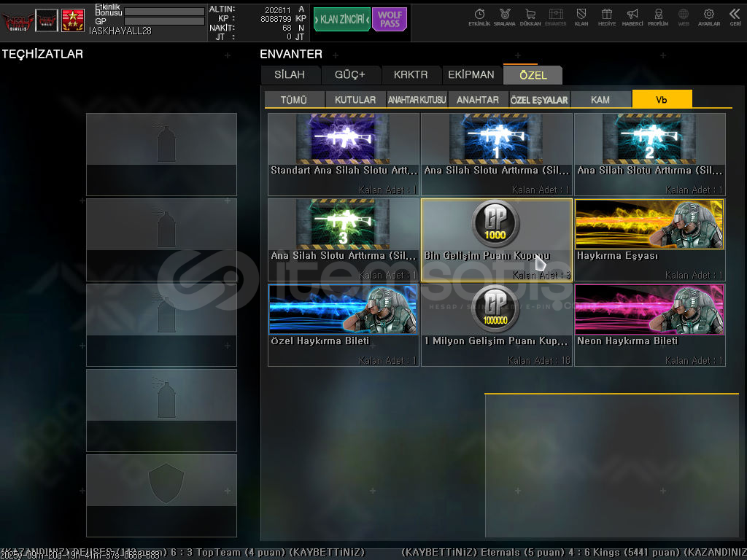Select the ANAHTAR sub-tab
The height and width of the screenshot is (560, 747).
(478, 100)
